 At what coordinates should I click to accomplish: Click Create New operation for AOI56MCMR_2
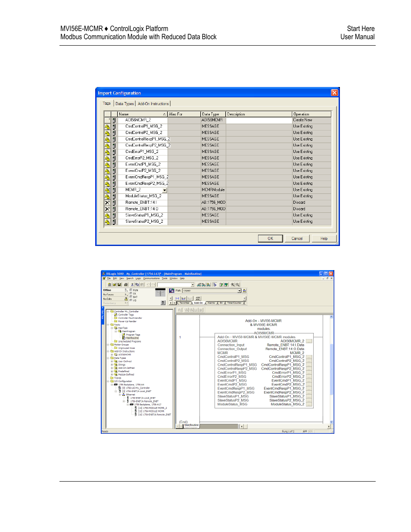pyautogui.click(x=312, y=120)
